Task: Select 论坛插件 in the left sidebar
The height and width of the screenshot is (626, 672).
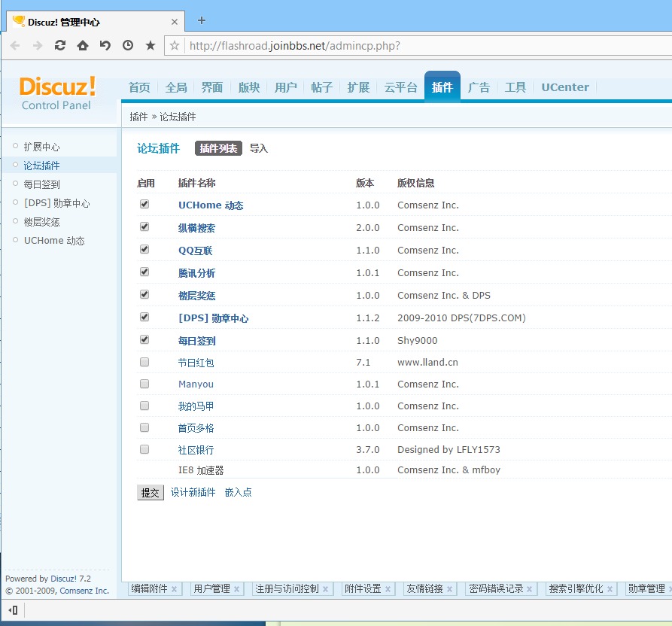Action: point(41,166)
